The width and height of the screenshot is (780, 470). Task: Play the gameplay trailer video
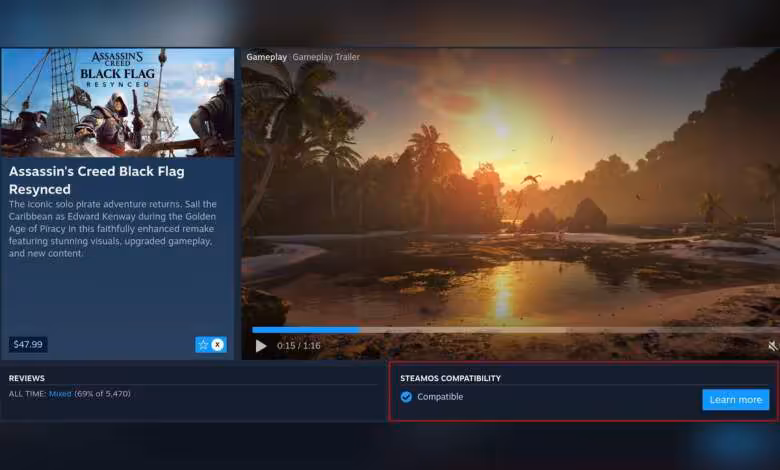[x=261, y=346]
